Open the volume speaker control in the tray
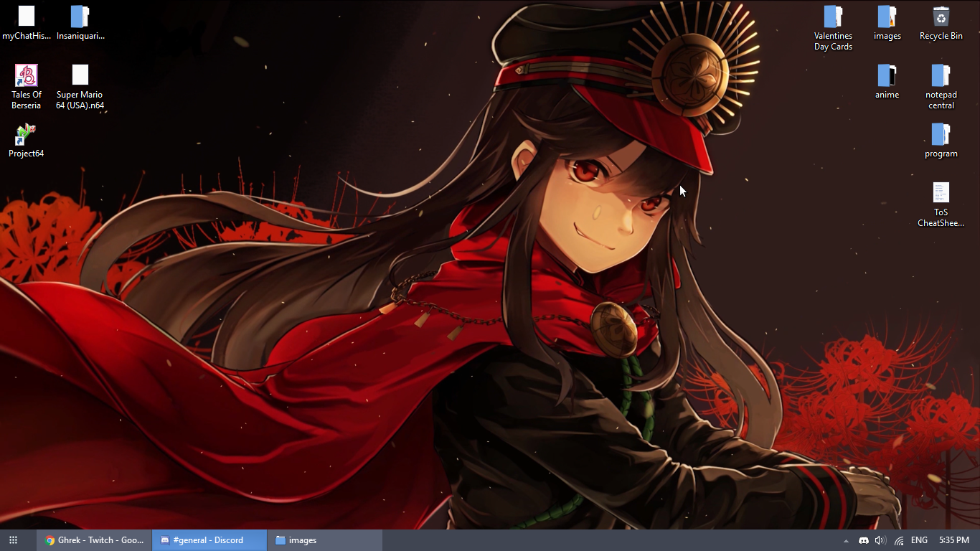 880,540
